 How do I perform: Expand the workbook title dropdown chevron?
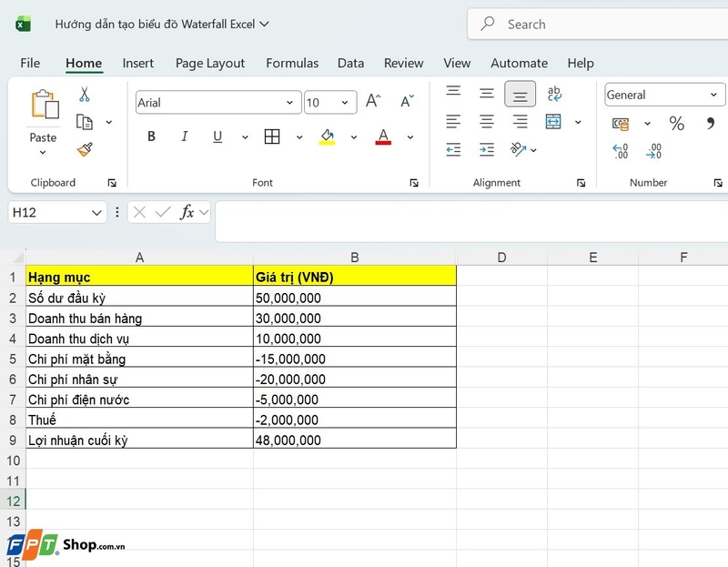(264, 24)
